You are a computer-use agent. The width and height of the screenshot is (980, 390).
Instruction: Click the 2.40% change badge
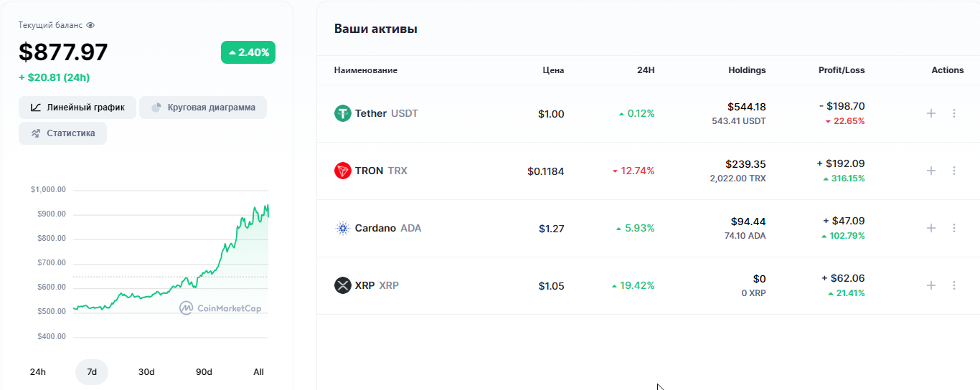click(x=248, y=52)
